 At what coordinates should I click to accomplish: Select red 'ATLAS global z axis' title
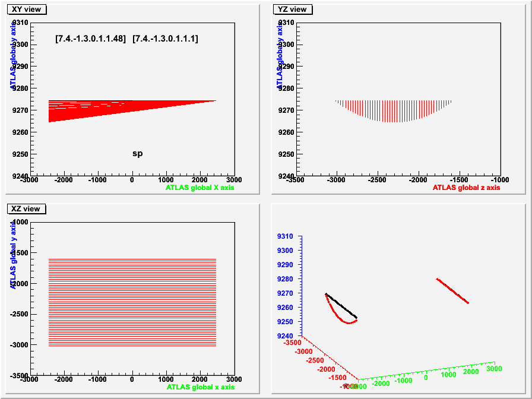pos(466,188)
